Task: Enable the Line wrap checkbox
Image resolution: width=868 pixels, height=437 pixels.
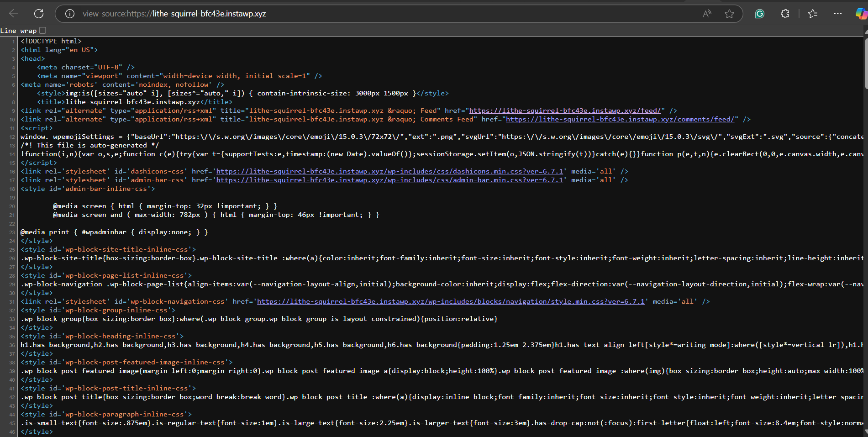Action: click(x=43, y=31)
